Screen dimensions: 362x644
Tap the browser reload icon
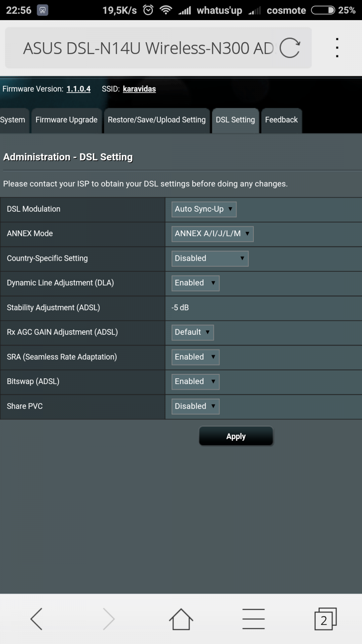[290, 48]
